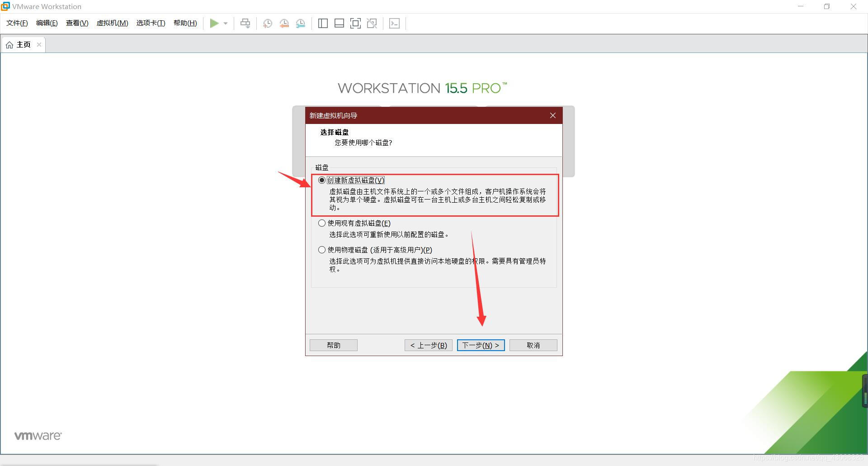Cancel the wizard with 取消 button
868x466 pixels.
(533, 345)
